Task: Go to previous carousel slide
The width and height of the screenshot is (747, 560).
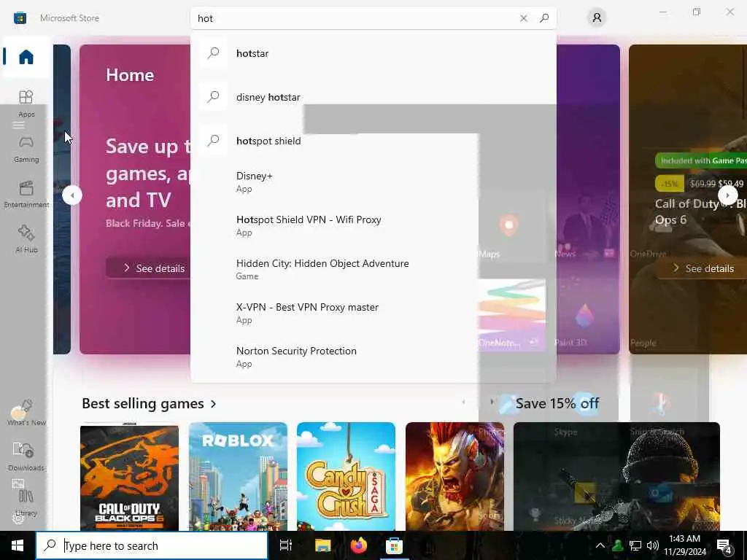Action: (72, 195)
